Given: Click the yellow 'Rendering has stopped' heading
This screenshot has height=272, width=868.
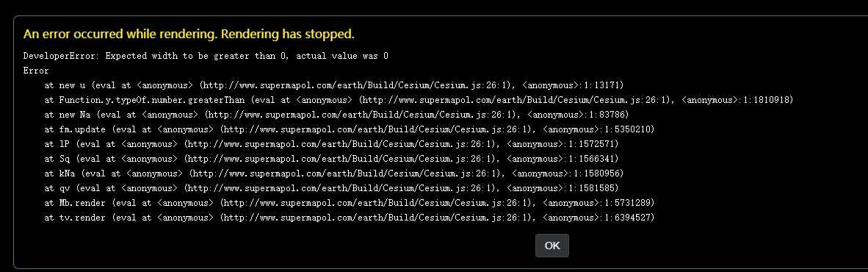Looking at the screenshot, I should point(189,35).
